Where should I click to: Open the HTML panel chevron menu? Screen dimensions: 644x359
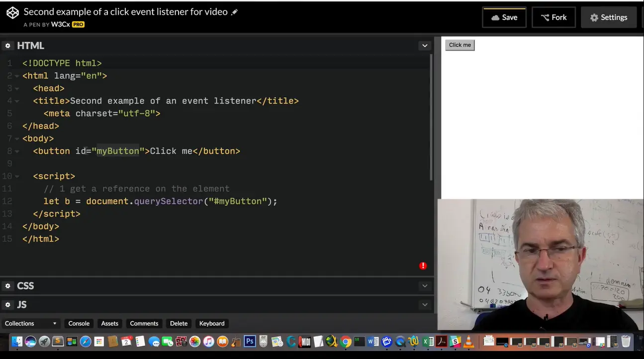tap(425, 46)
